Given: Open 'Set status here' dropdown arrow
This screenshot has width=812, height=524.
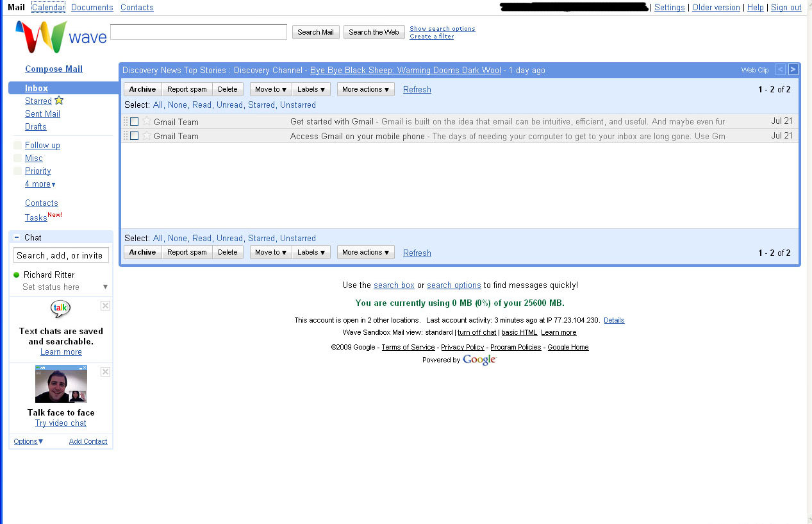Looking at the screenshot, I should pos(106,287).
